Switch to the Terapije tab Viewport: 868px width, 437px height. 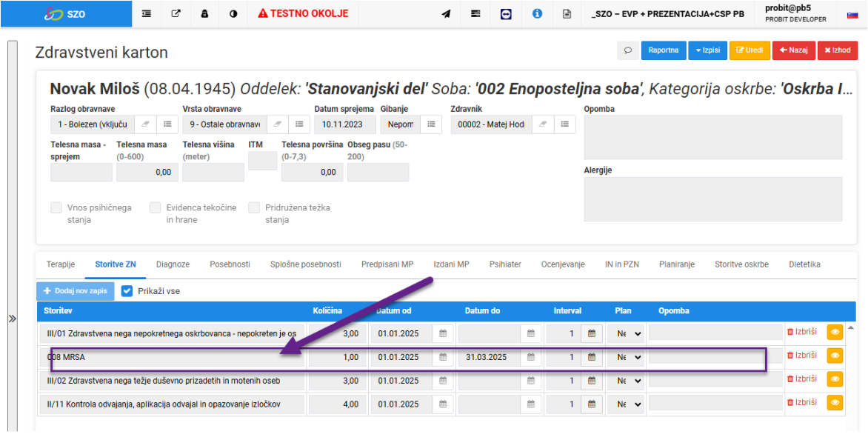tap(61, 264)
